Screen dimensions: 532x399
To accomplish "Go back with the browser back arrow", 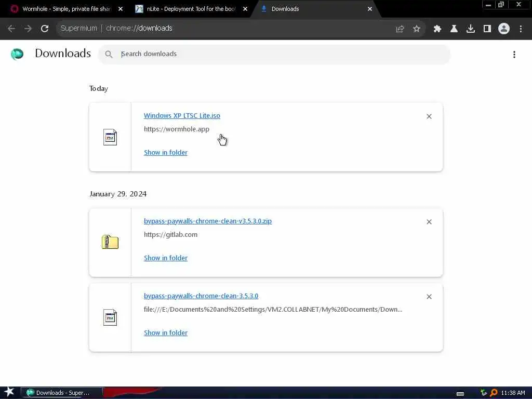I will pos(11,29).
